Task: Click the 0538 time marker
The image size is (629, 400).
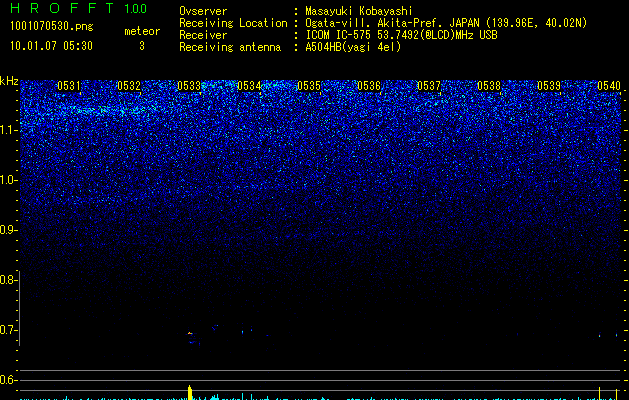Action: [x=489, y=86]
